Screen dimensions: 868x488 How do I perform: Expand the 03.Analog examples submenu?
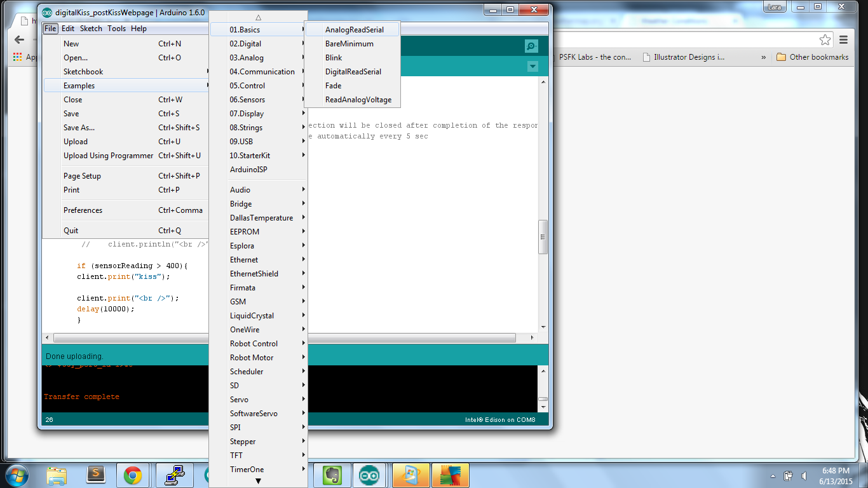[x=259, y=58]
